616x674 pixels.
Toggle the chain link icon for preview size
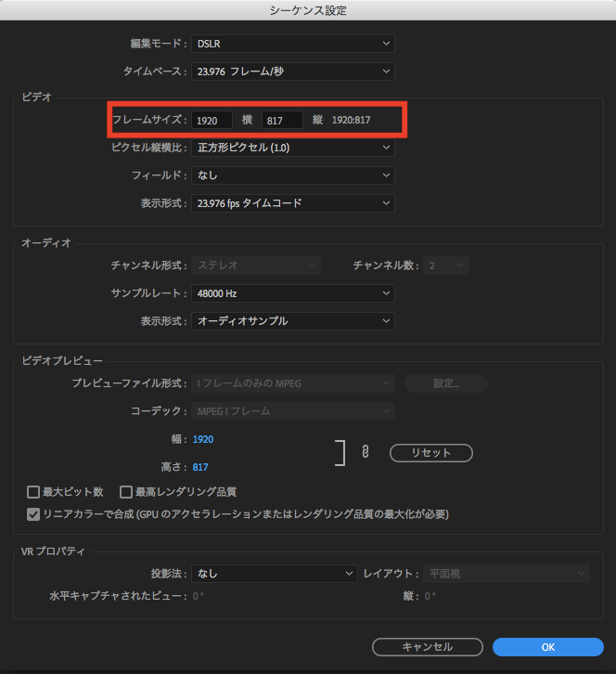pos(366,452)
